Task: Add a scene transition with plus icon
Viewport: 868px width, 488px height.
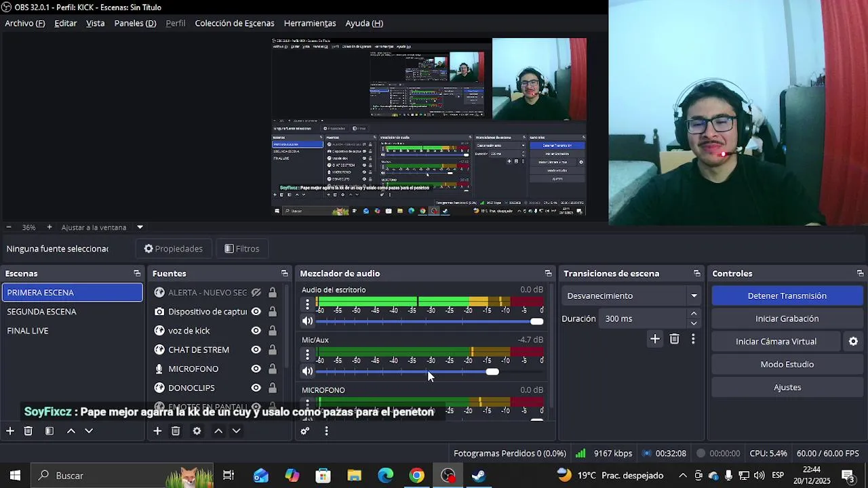Action: (x=655, y=339)
